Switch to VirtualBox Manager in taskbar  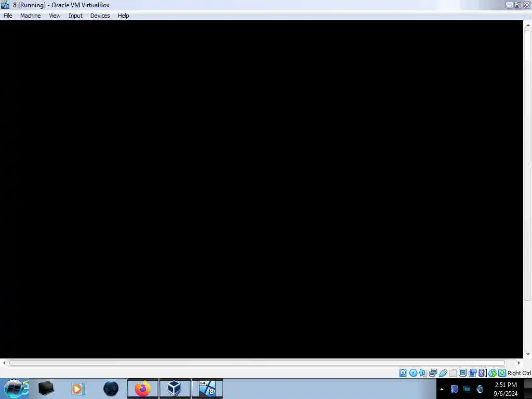click(175, 389)
